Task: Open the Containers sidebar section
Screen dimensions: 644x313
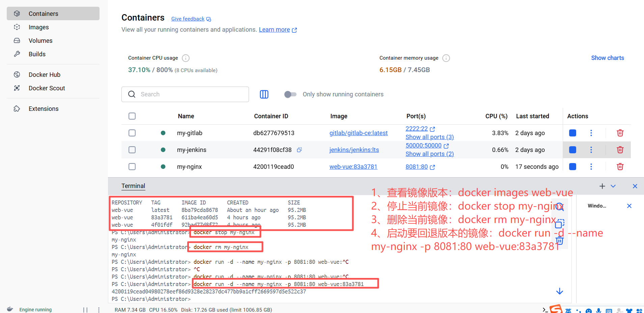Action: (x=53, y=13)
